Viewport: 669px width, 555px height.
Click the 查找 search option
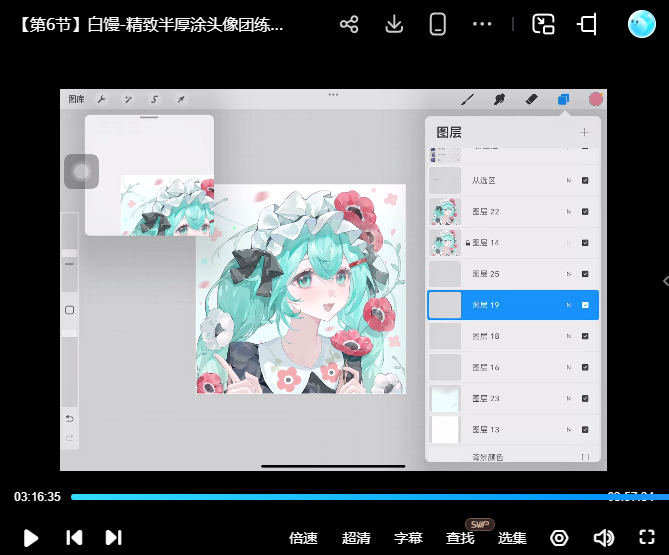pos(460,538)
